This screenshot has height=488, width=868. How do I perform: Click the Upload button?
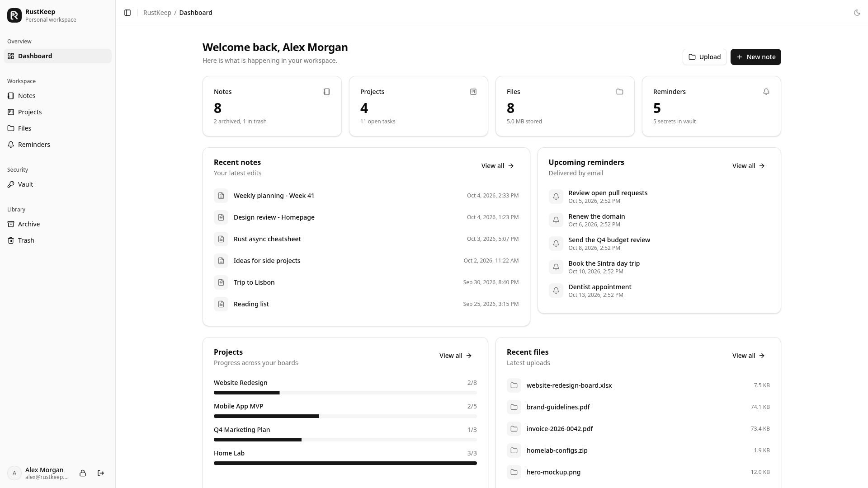tap(704, 57)
